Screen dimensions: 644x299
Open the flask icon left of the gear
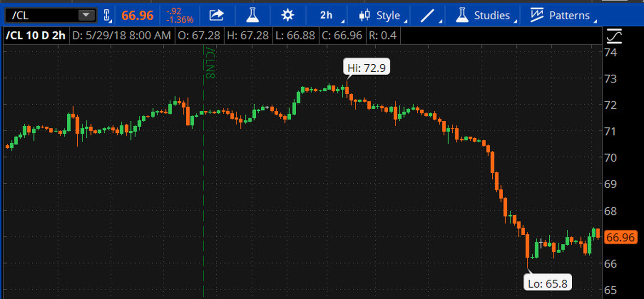(252, 15)
